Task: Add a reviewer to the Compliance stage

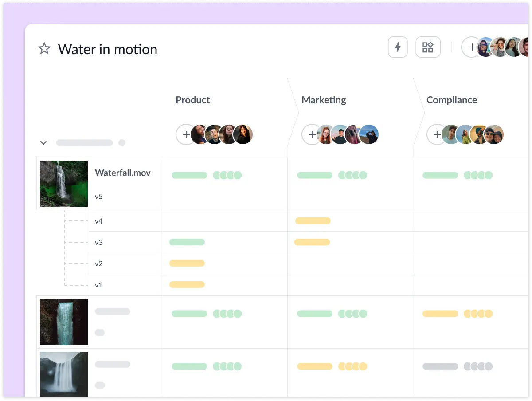Action: 437,134
